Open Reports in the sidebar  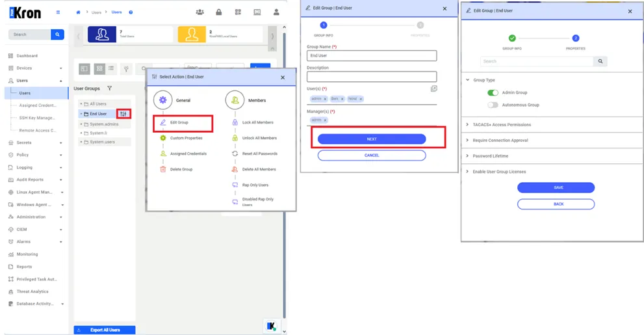click(24, 267)
